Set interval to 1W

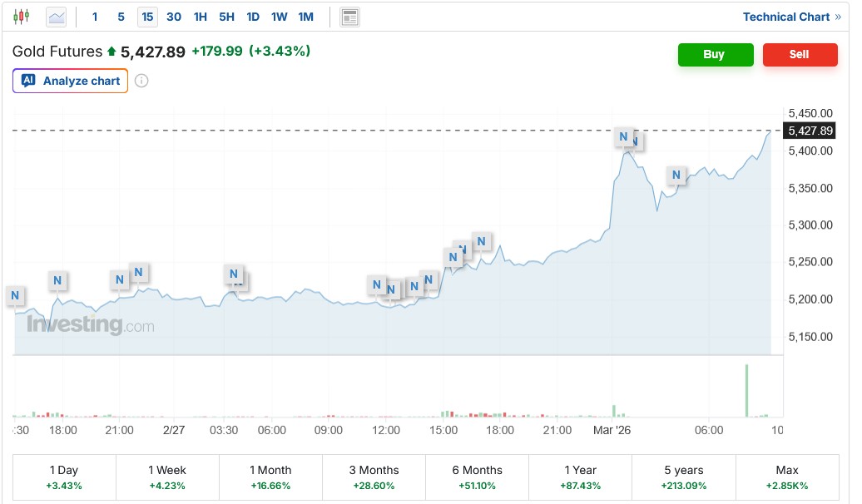tap(280, 17)
